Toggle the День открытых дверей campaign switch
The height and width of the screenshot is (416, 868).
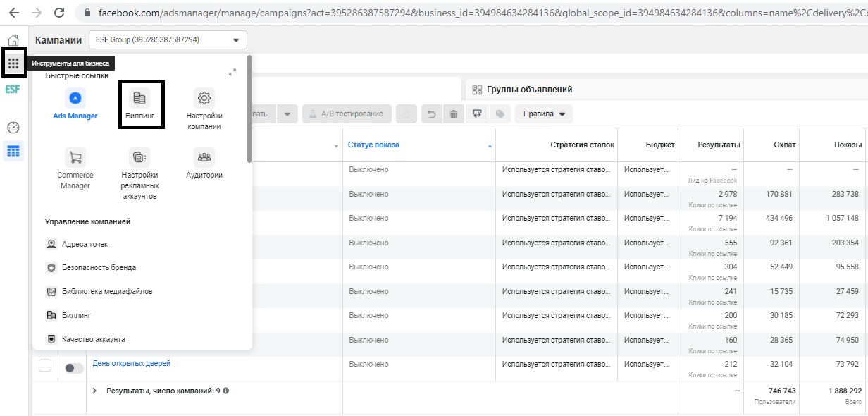pos(74,368)
